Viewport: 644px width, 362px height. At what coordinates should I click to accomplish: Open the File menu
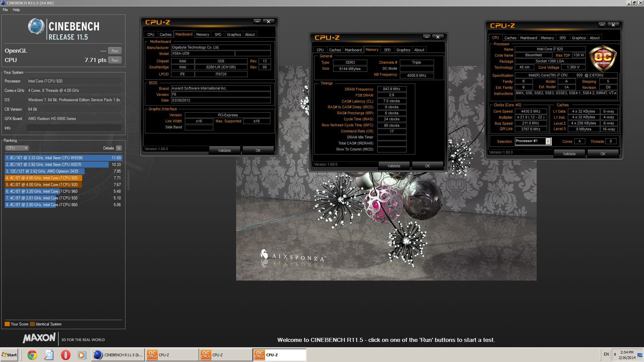[5, 10]
